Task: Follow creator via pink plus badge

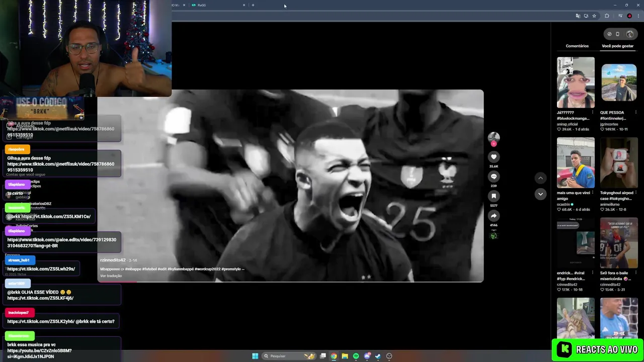Action: pos(494,144)
